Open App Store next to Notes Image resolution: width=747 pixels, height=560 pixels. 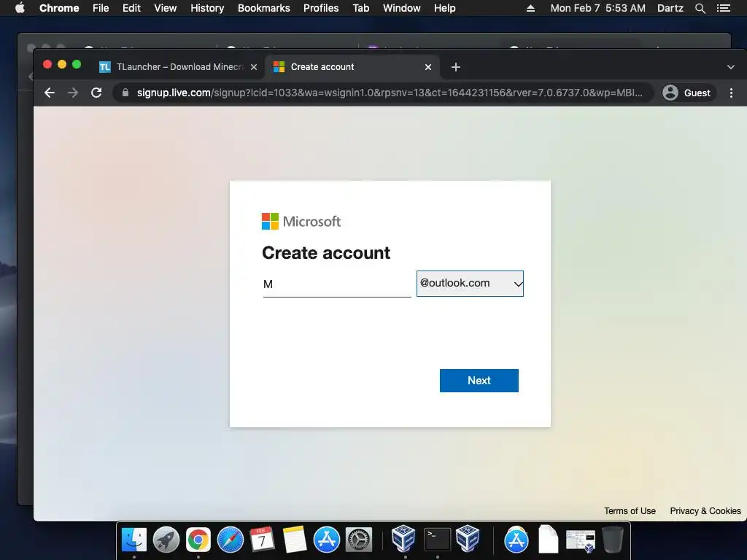(326, 540)
